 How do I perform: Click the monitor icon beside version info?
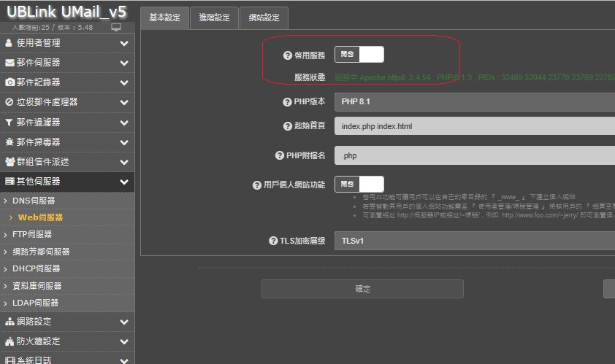[115, 27]
